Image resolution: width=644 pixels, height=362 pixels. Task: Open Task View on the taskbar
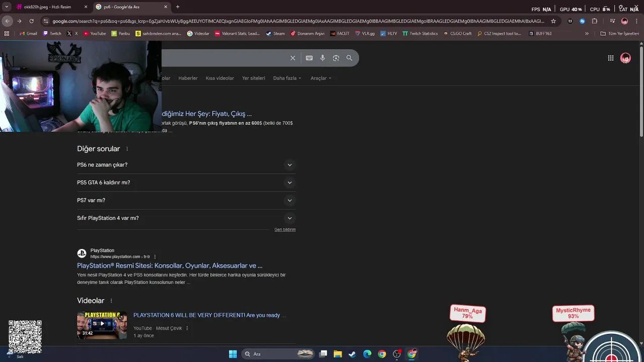click(324, 354)
